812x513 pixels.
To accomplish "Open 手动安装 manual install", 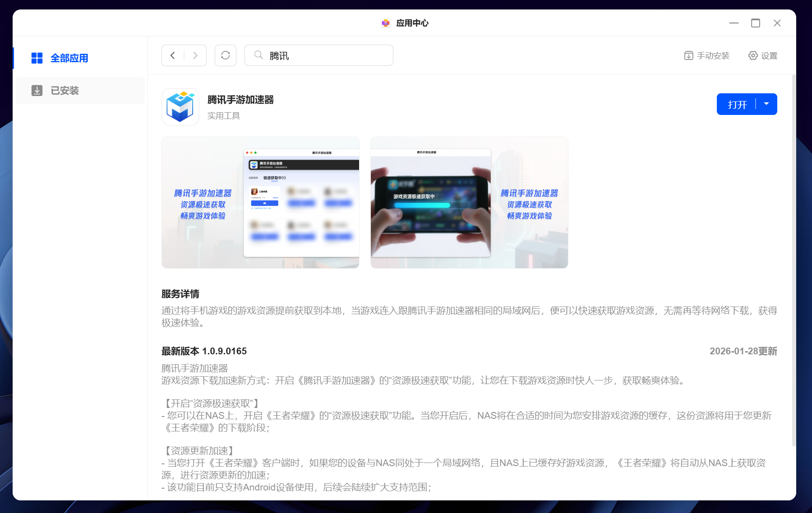I will click(x=706, y=55).
